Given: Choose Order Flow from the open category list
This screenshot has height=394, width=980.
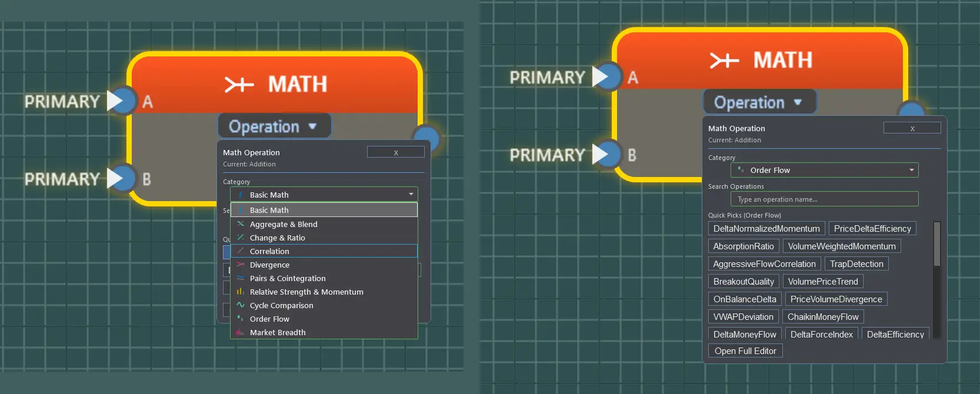Looking at the screenshot, I should pyautogui.click(x=324, y=319).
